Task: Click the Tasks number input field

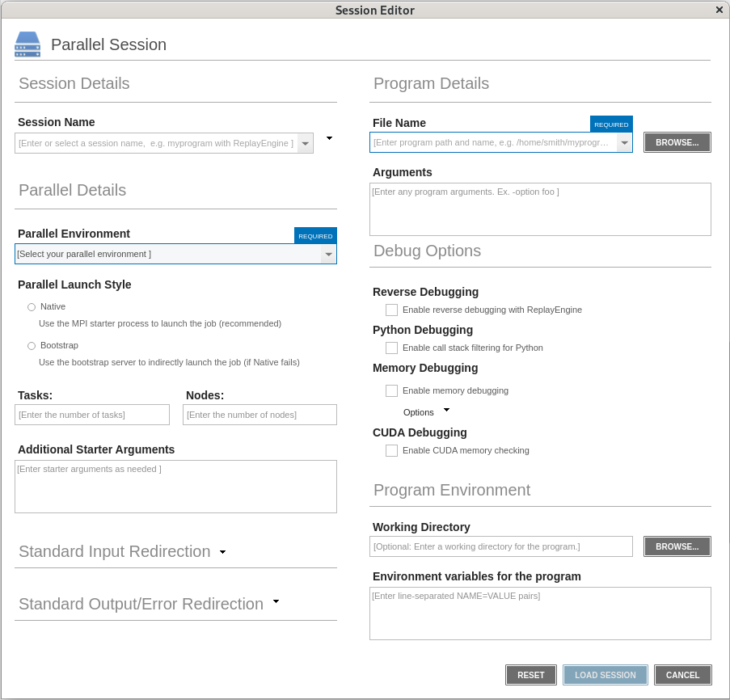Action: pos(92,415)
